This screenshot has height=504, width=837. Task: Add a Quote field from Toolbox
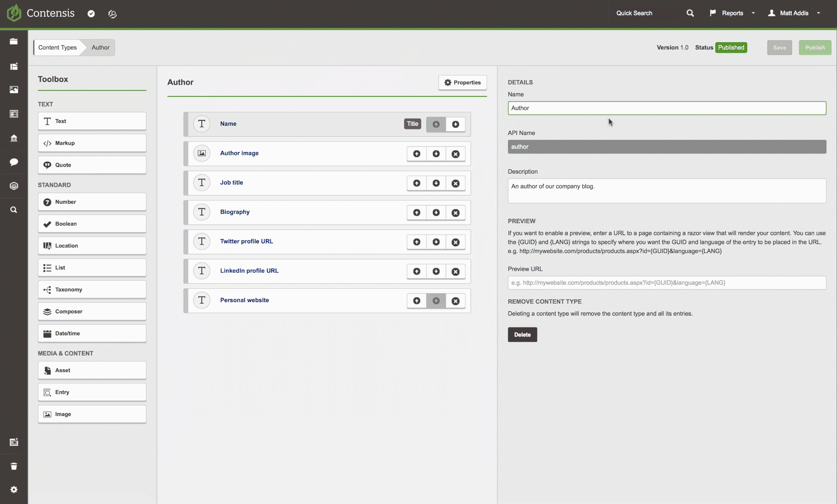click(92, 165)
